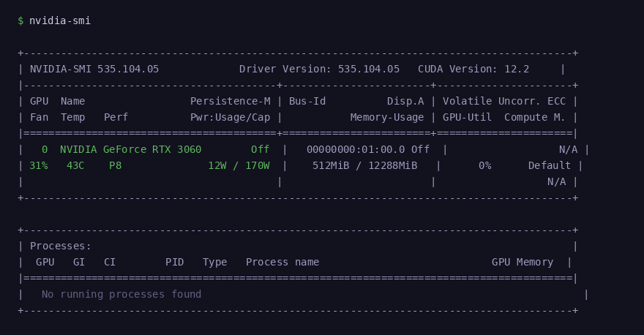
Task: Click the No running processes found message
Action: (x=121, y=294)
